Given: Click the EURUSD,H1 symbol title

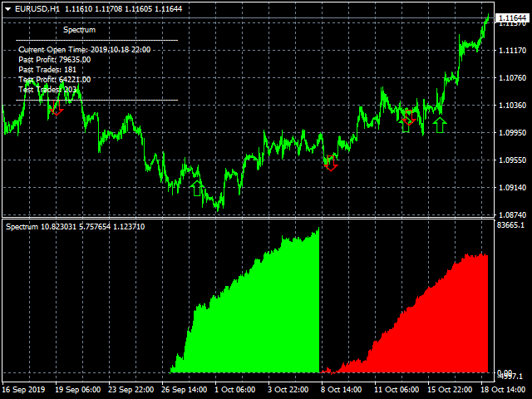Looking at the screenshot, I should [37, 9].
